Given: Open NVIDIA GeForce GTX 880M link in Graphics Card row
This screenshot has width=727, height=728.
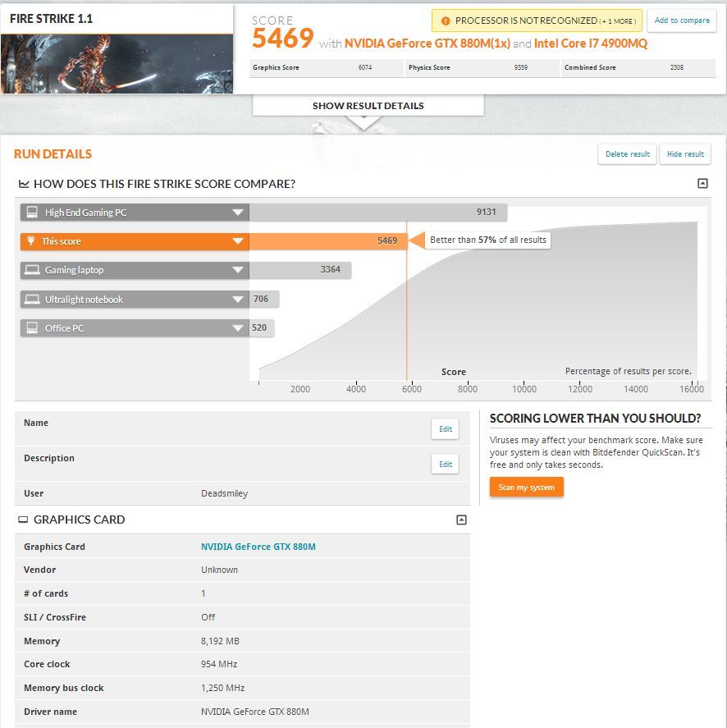Looking at the screenshot, I should click(x=258, y=547).
